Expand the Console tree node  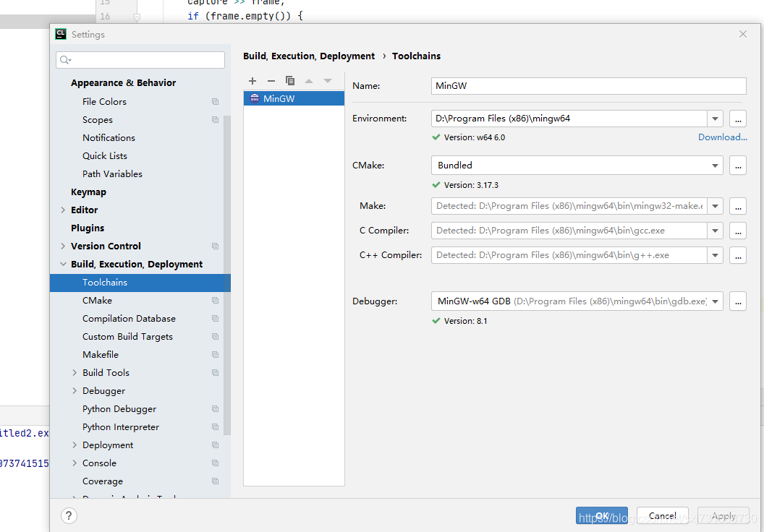click(75, 463)
